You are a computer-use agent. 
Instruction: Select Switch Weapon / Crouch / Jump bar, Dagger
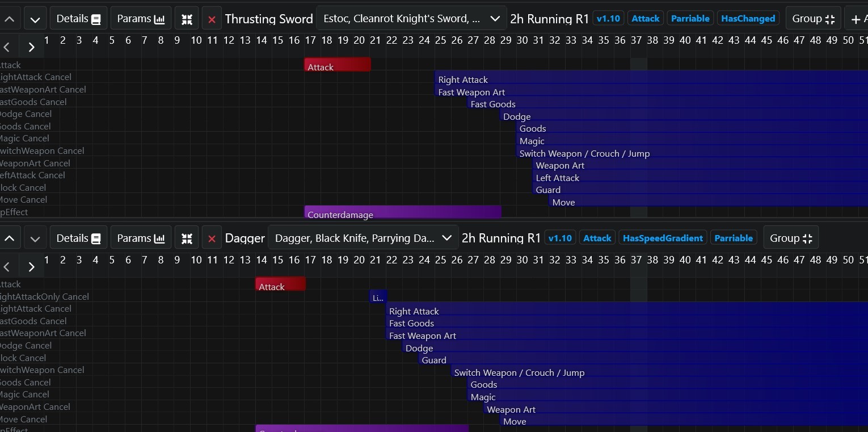(x=660, y=371)
